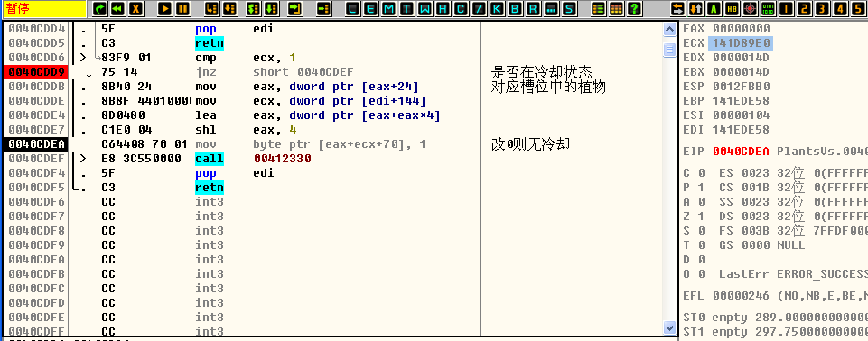Click the green question mark Help icon
This screenshot has width=868, height=341.
tap(634, 8)
